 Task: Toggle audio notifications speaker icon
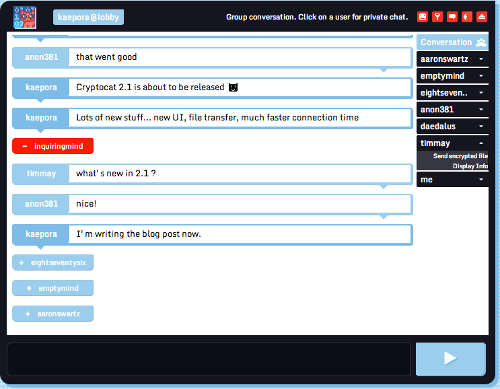[467, 17]
